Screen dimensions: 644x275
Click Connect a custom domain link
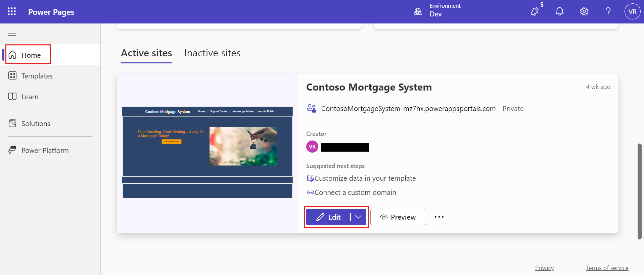pos(355,192)
